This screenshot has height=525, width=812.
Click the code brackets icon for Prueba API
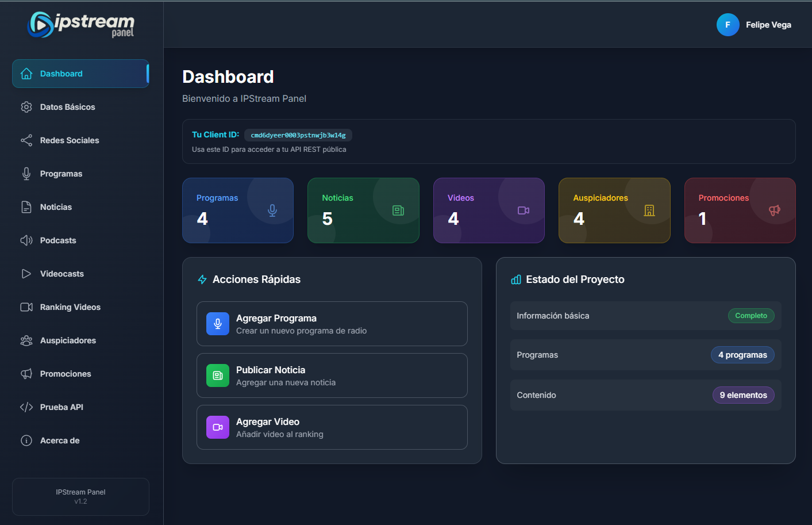point(26,407)
